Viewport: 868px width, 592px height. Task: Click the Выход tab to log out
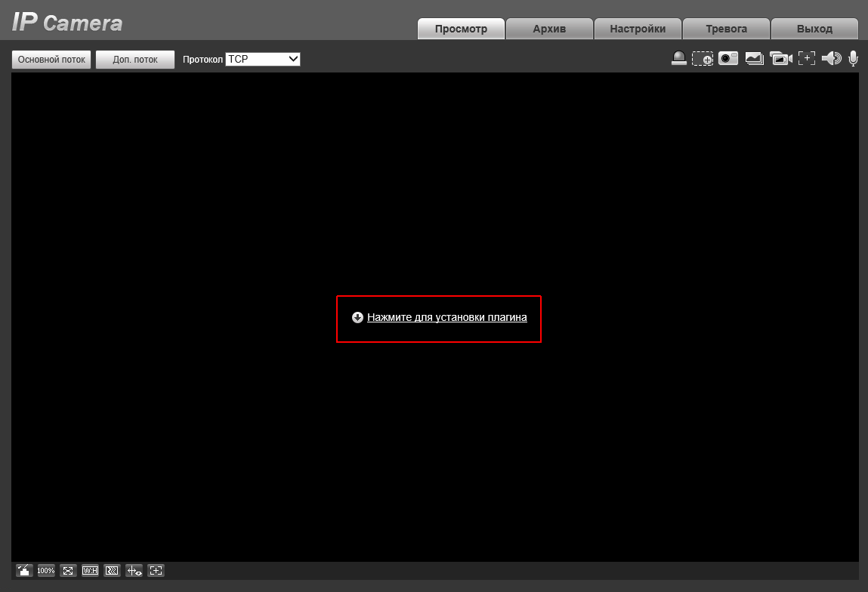pos(815,29)
